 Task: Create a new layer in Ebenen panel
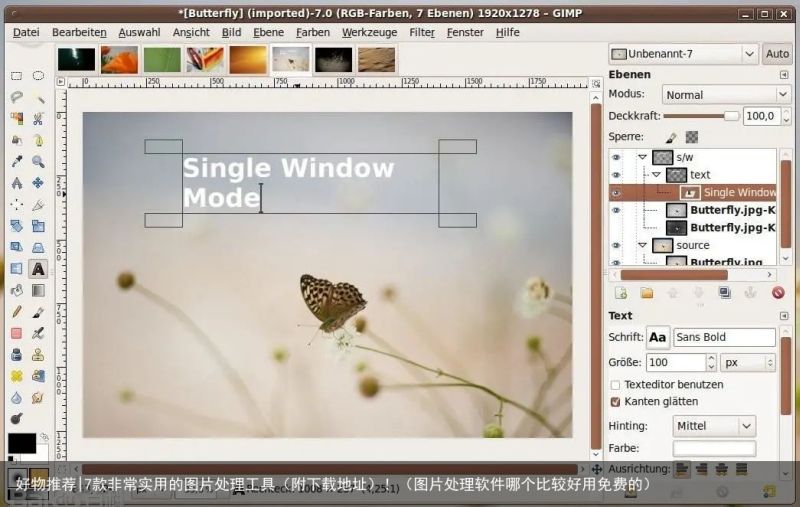click(x=621, y=293)
